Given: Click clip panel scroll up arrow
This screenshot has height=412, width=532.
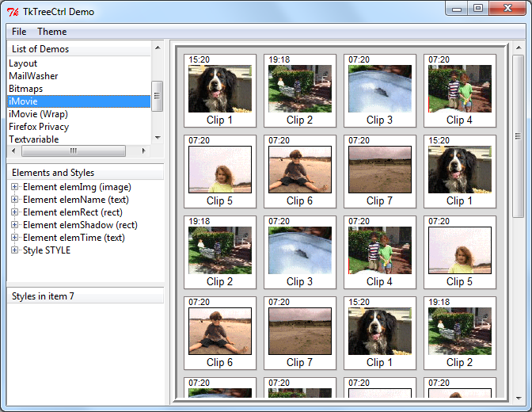Looking at the screenshot, I should pos(519,48).
